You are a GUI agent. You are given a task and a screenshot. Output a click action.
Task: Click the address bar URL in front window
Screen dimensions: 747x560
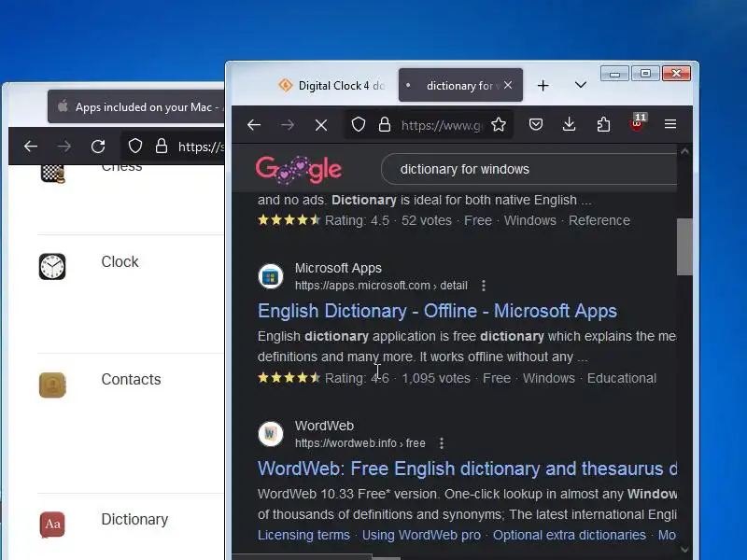(441, 125)
